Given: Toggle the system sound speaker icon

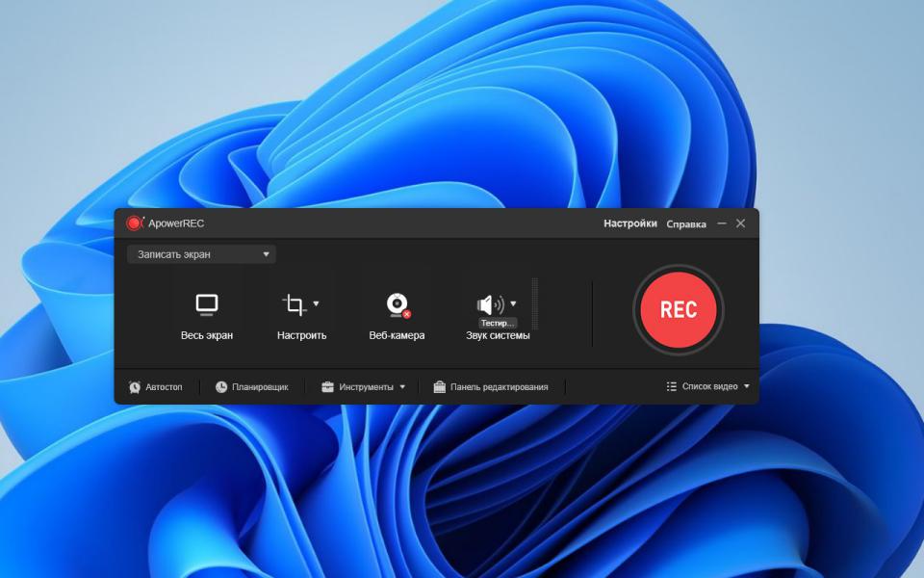Looking at the screenshot, I should point(490,304).
